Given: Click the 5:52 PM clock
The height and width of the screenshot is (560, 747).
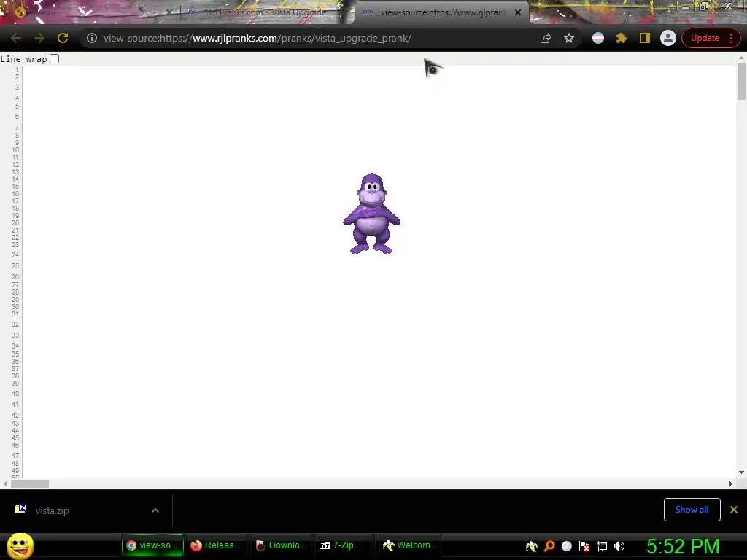Looking at the screenshot, I should click(683, 546).
